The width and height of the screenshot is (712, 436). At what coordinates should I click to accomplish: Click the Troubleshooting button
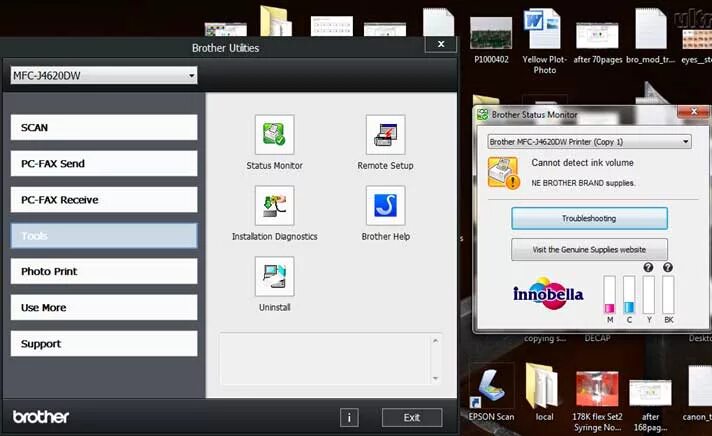(589, 218)
